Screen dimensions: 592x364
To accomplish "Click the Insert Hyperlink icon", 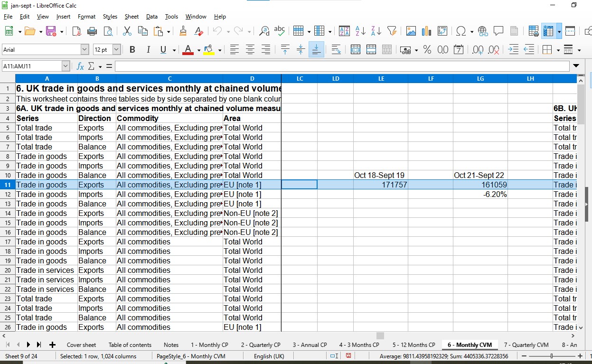I will (483, 31).
